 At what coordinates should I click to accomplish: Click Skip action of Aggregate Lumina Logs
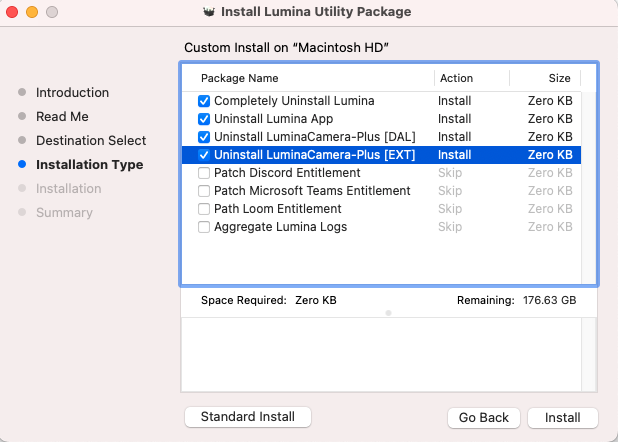coord(450,227)
